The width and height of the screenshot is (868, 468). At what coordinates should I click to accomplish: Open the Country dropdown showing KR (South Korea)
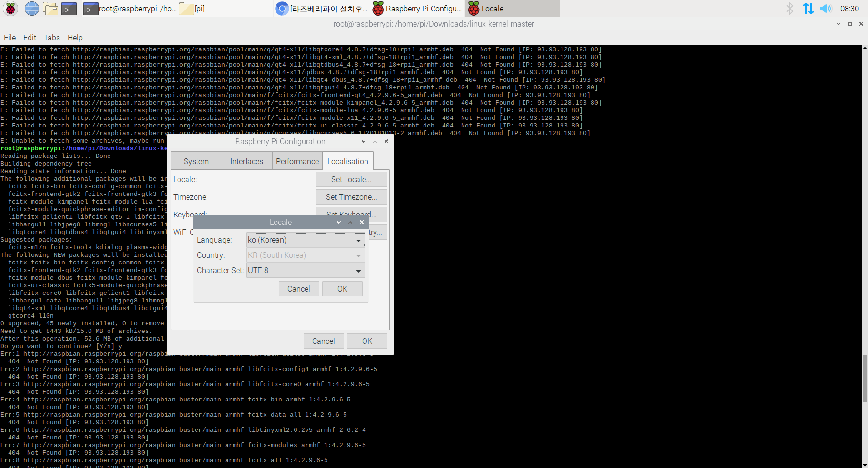(305, 255)
